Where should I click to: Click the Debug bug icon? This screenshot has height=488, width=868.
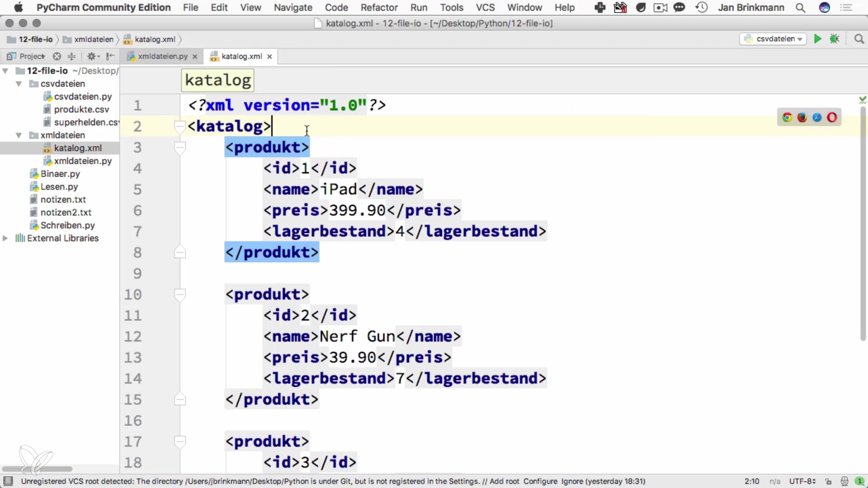click(835, 39)
